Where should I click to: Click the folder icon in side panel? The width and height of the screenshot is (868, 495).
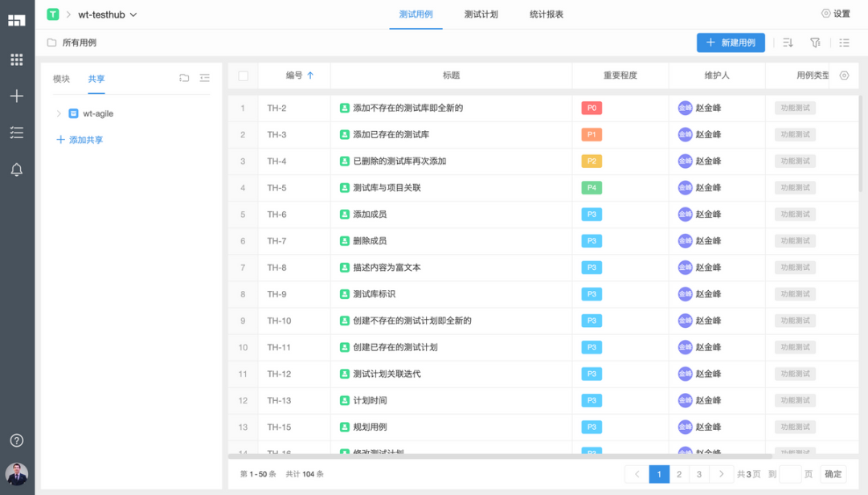click(x=184, y=78)
